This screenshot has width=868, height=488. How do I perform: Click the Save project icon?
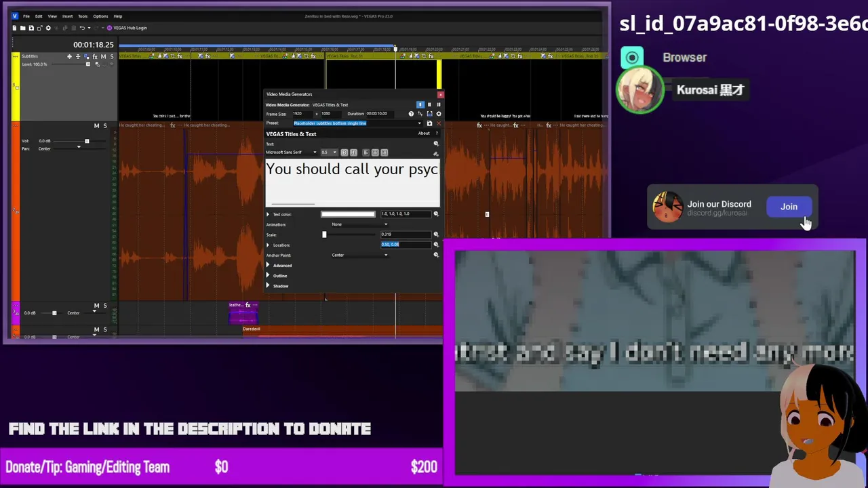[31, 28]
